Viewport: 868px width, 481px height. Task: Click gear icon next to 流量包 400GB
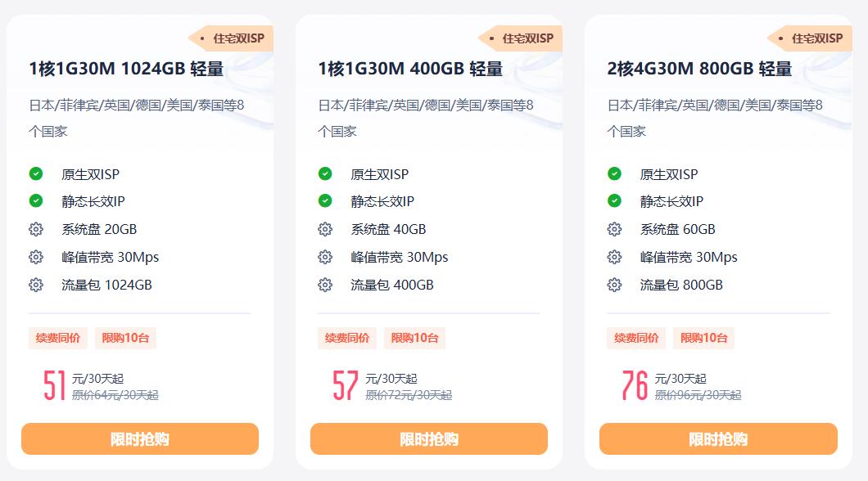tap(325, 285)
